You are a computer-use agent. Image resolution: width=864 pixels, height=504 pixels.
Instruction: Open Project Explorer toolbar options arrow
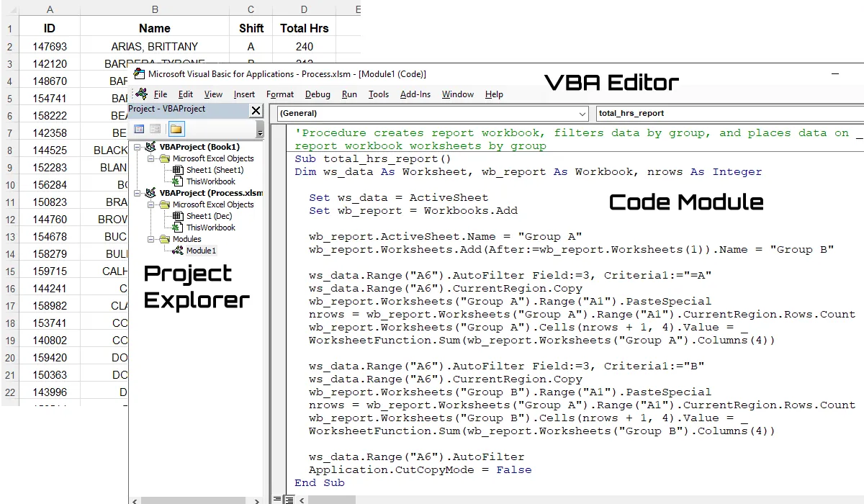[x=260, y=130]
